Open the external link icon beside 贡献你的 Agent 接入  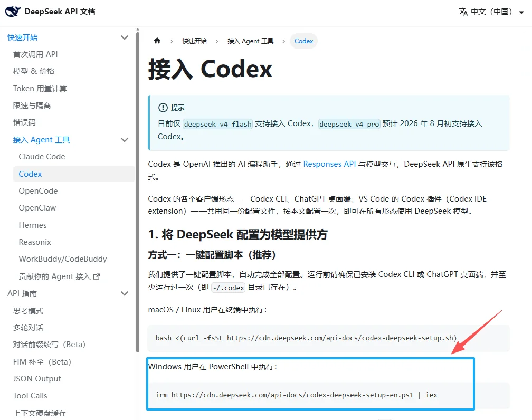(97, 276)
